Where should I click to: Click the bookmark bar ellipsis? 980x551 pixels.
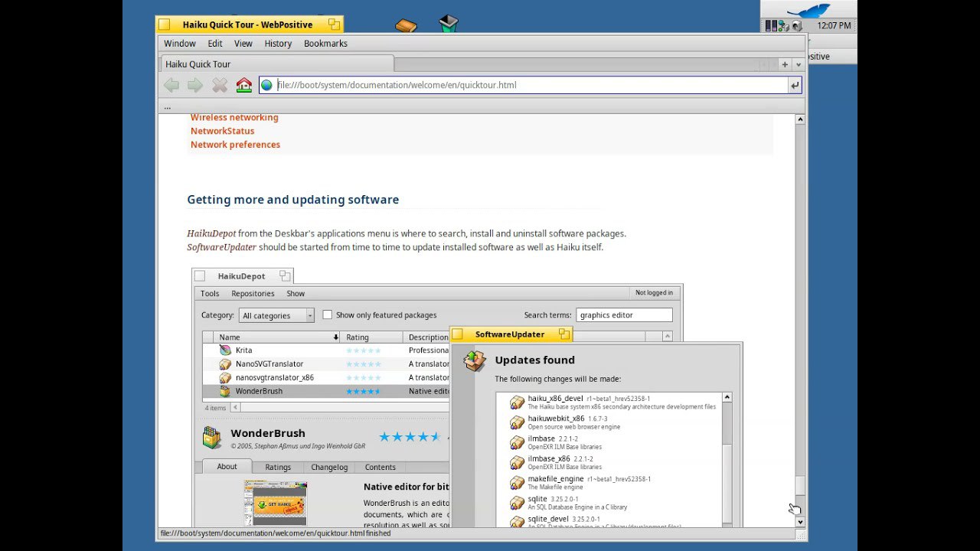click(167, 106)
